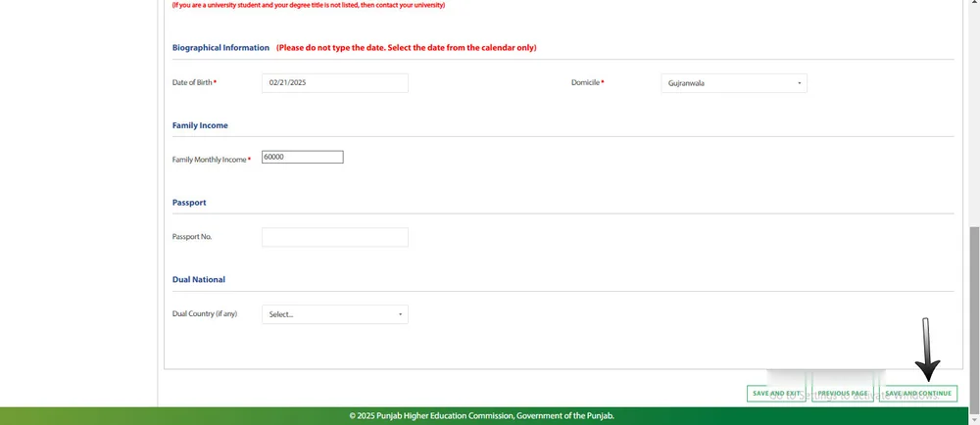Viewport: 980px width, 425px height.
Task: Click the red university student notice text
Action: [308, 5]
